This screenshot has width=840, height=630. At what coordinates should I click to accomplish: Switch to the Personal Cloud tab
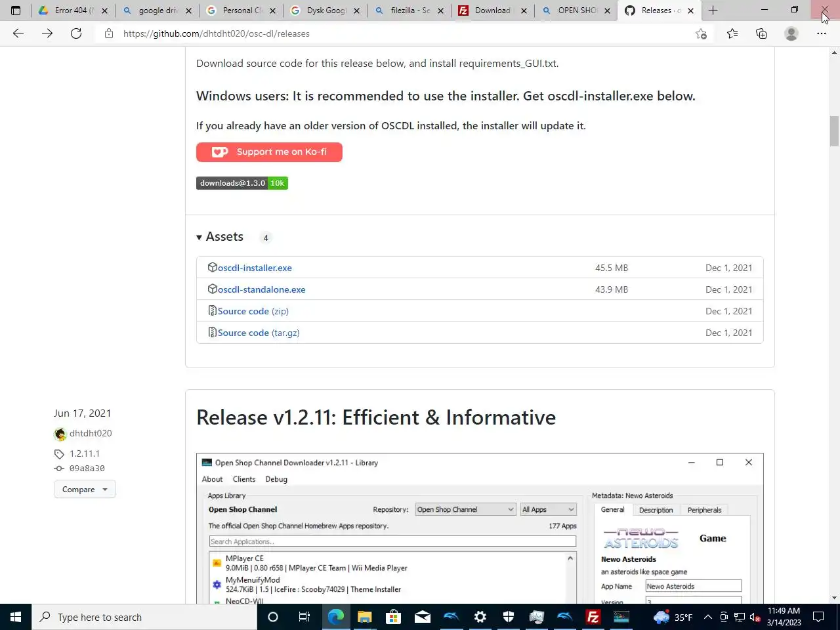(241, 10)
